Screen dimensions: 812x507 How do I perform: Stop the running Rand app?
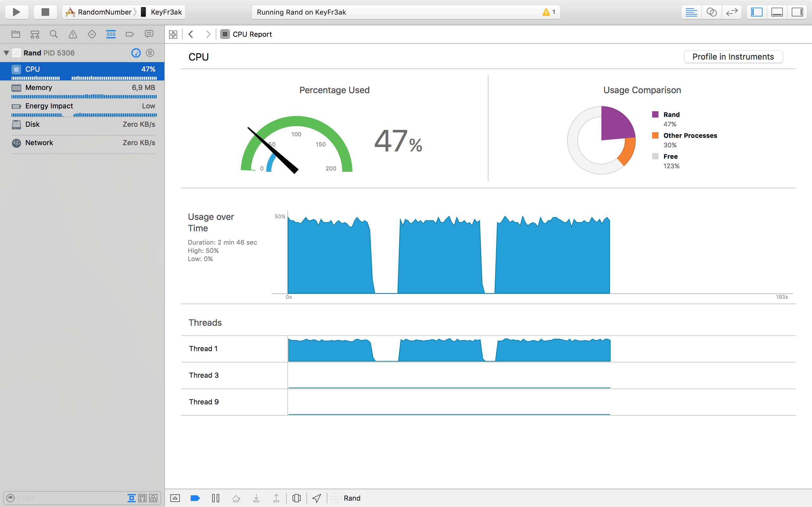click(45, 12)
